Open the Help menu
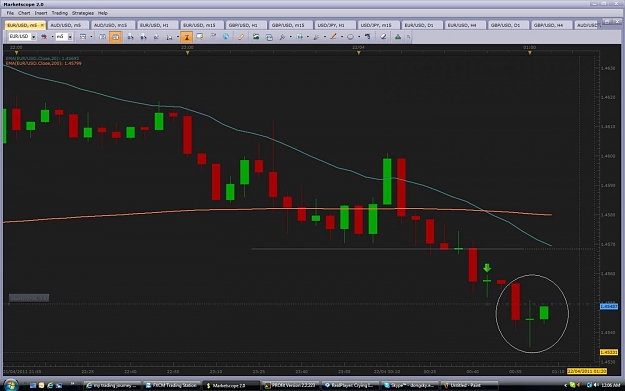The image size is (625, 391). click(102, 13)
